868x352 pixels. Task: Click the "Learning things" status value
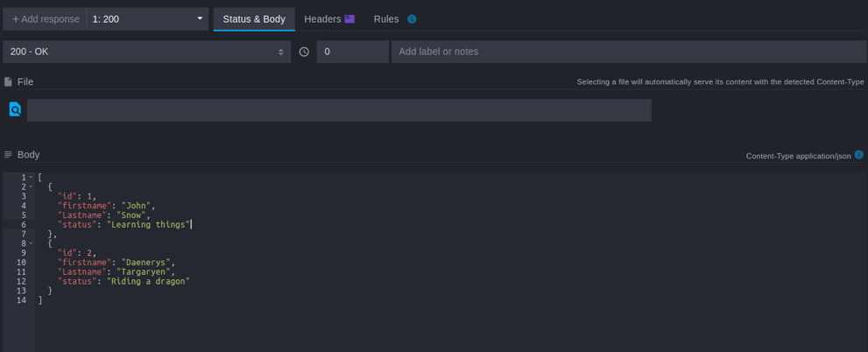point(150,224)
